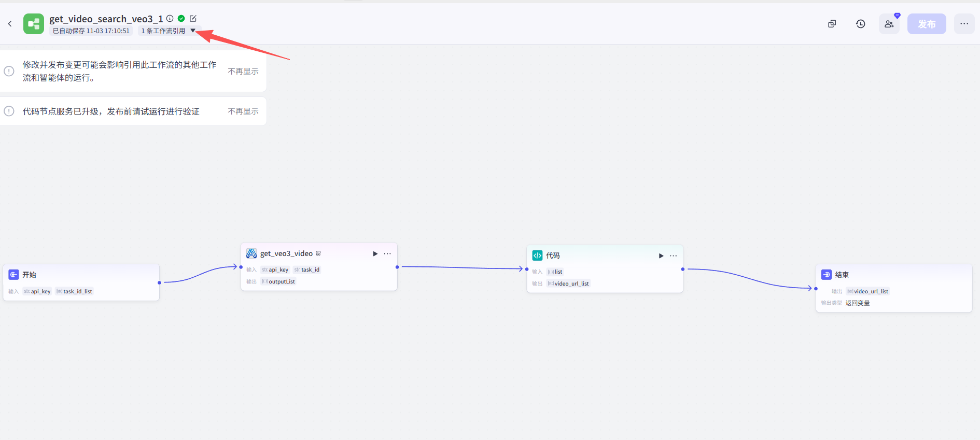
Task: Run the 代码 node with play button
Action: [x=661, y=256]
